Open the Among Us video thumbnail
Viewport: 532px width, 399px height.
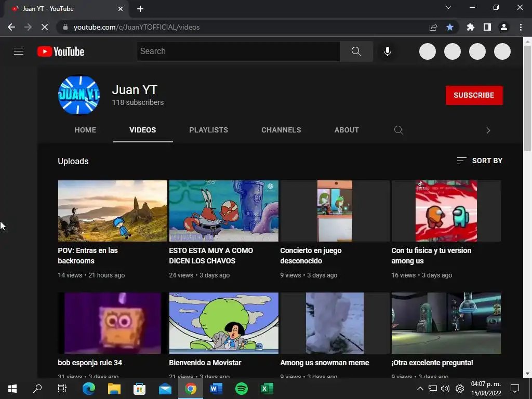[x=446, y=211]
